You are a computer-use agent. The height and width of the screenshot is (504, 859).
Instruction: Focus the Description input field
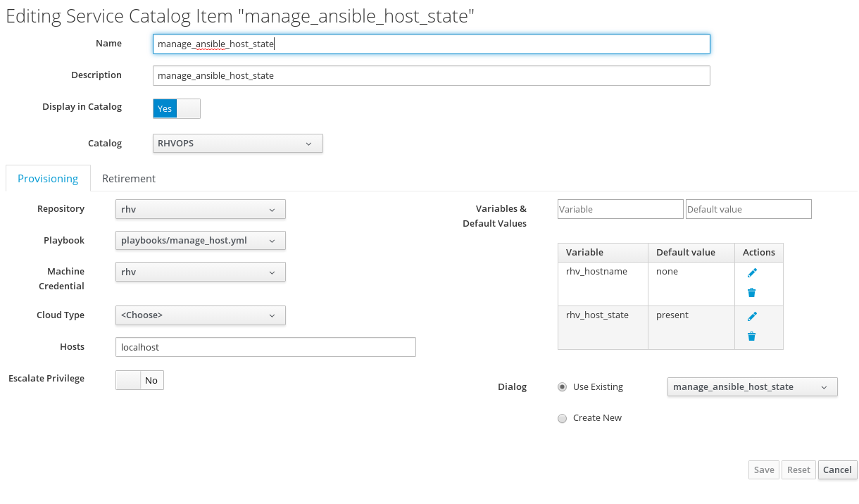[431, 75]
